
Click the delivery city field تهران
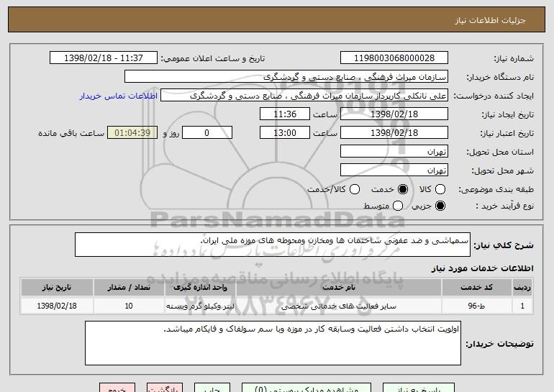pyautogui.click(x=394, y=170)
